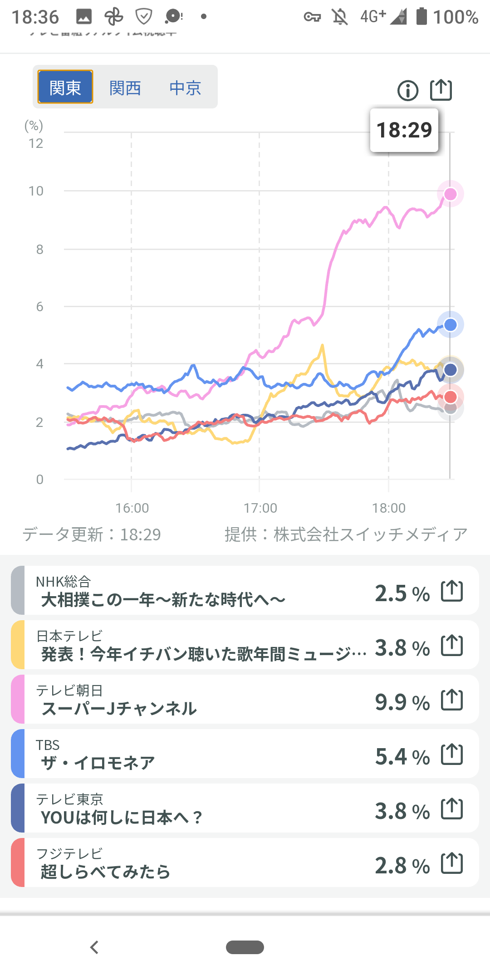490x980 pixels.
Task: Tap the chart share icon
Action: [x=441, y=90]
